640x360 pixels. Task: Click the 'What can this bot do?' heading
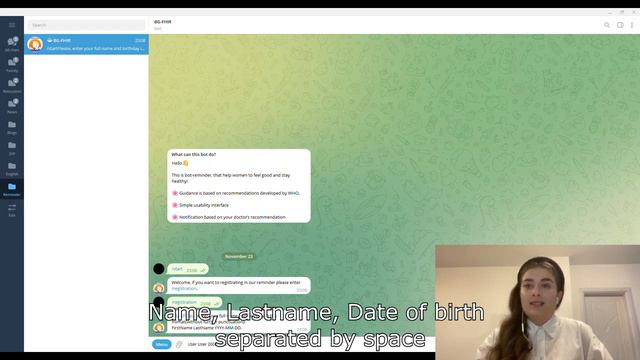pyautogui.click(x=193, y=154)
